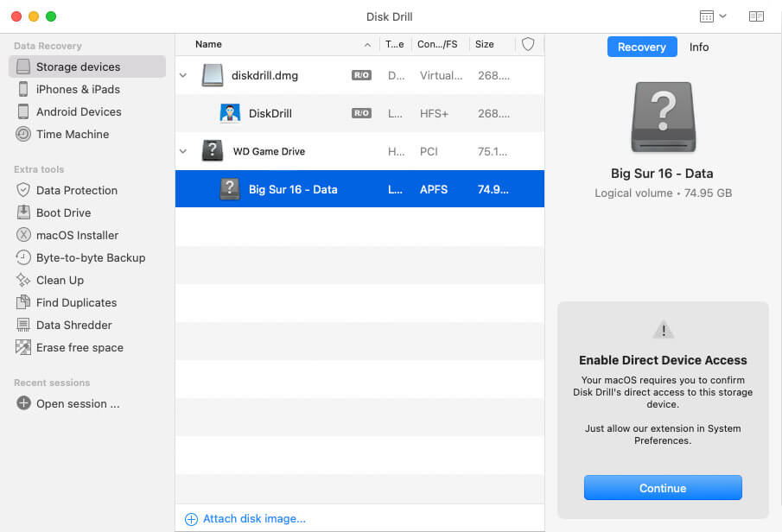Click the APFS cell of Big Sur row
The image size is (782, 532).
[x=434, y=189]
